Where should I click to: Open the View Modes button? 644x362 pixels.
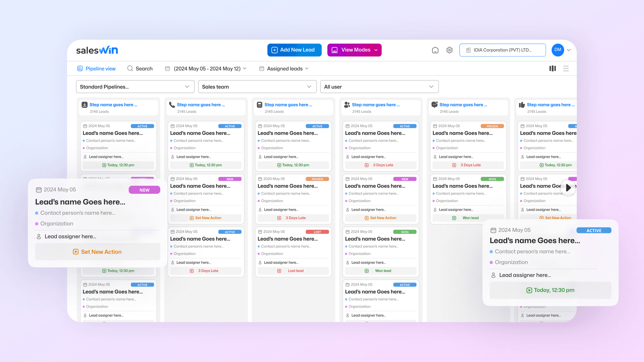pos(354,50)
